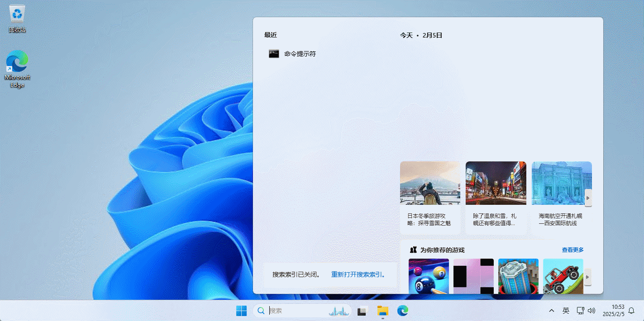
Task: Click 重新打开搜索索引 link
Action: point(358,274)
